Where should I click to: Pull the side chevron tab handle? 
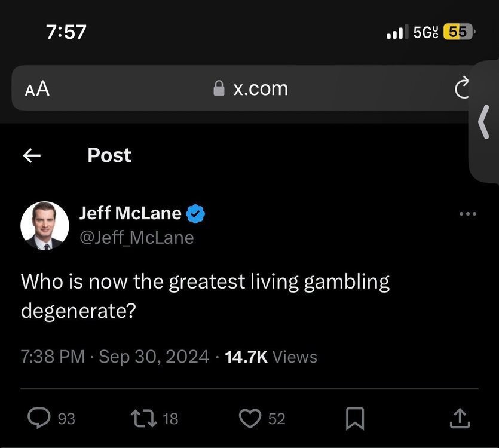483,121
